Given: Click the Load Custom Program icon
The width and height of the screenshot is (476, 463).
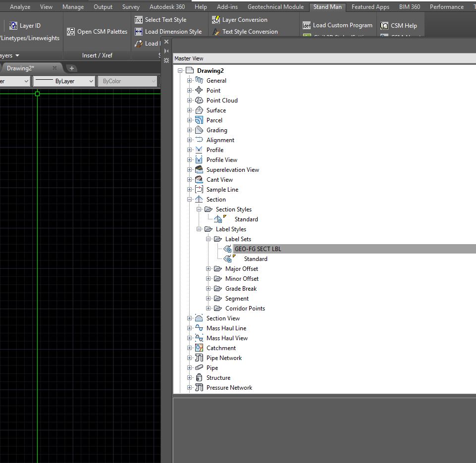Looking at the screenshot, I should (x=307, y=25).
